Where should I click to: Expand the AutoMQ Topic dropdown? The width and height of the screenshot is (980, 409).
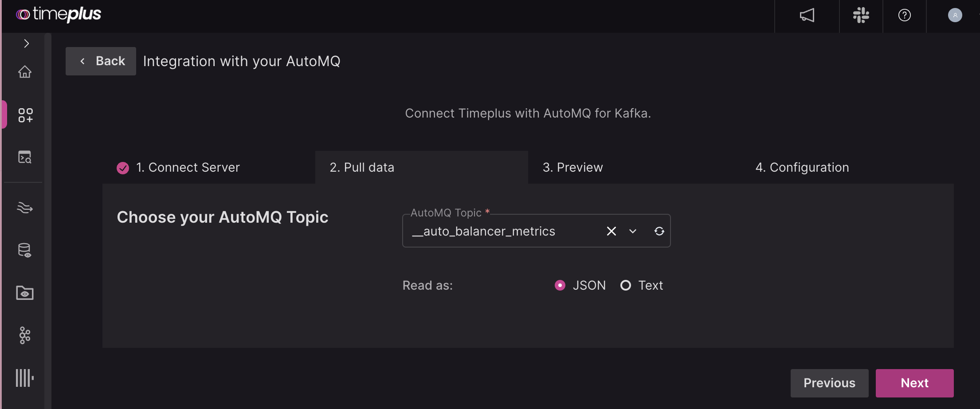[633, 231]
